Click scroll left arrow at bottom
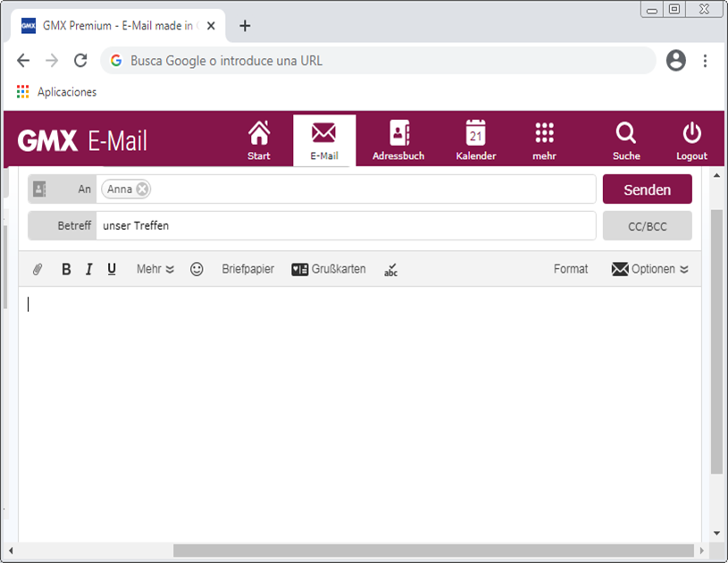Image resolution: width=728 pixels, height=563 pixels. point(11,550)
